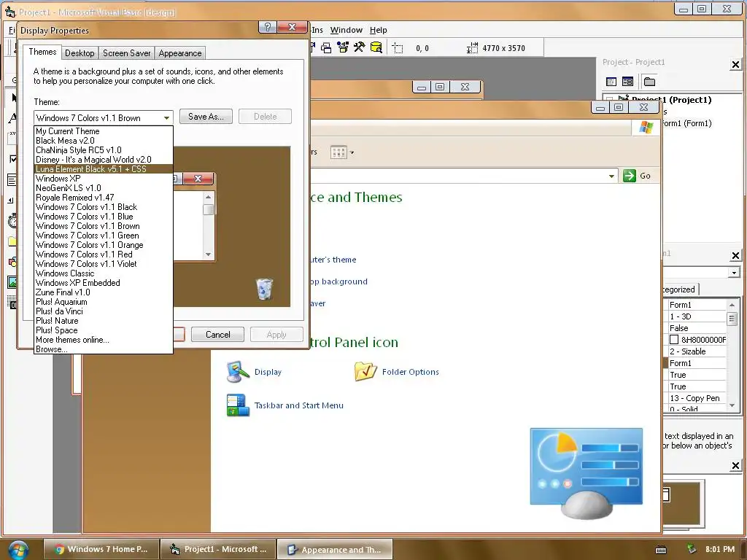Click the keyboard icon in system tray
The width and height of the screenshot is (747, 560).
click(x=661, y=550)
